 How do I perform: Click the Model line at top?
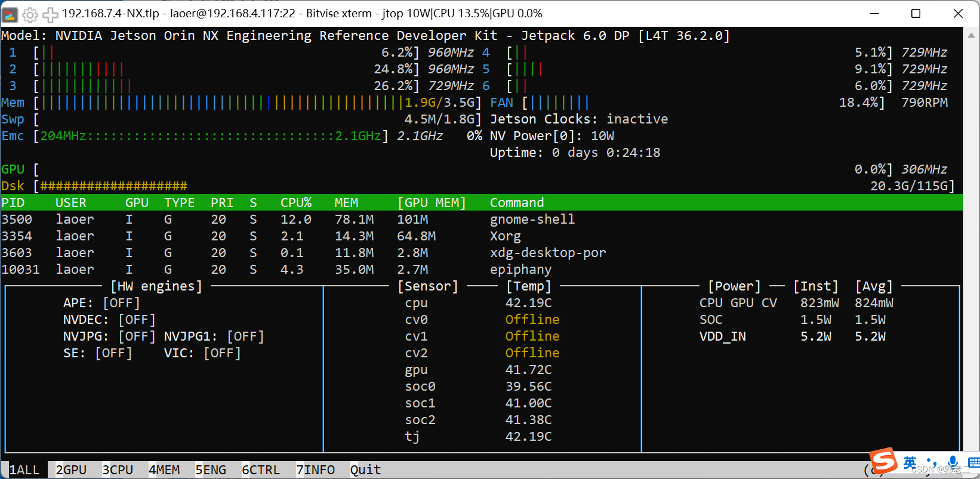pyautogui.click(x=365, y=36)
